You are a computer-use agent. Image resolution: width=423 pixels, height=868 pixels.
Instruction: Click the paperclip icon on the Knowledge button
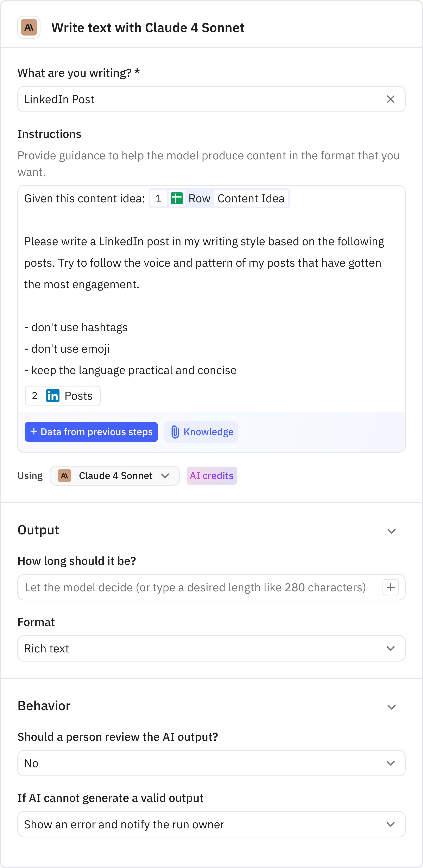(175, 432)
